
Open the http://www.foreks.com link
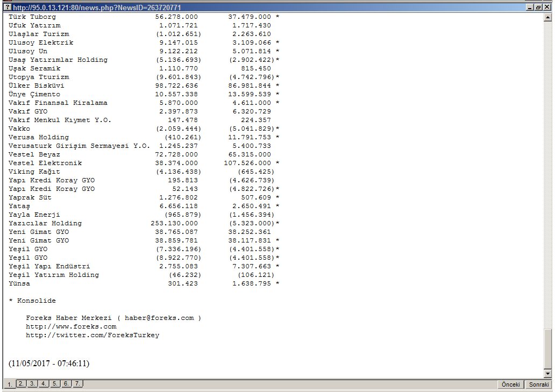pyautogui.click(x=71, y=326)
